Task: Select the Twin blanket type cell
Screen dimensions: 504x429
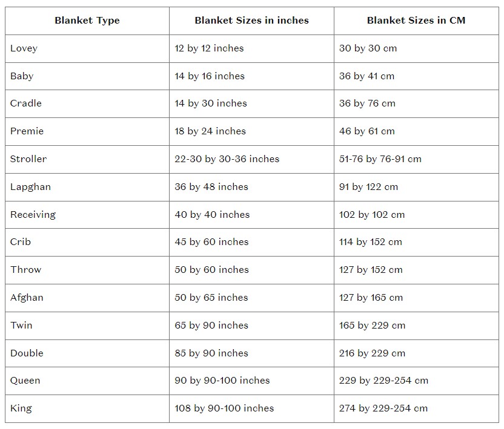Action: point(22,326)
